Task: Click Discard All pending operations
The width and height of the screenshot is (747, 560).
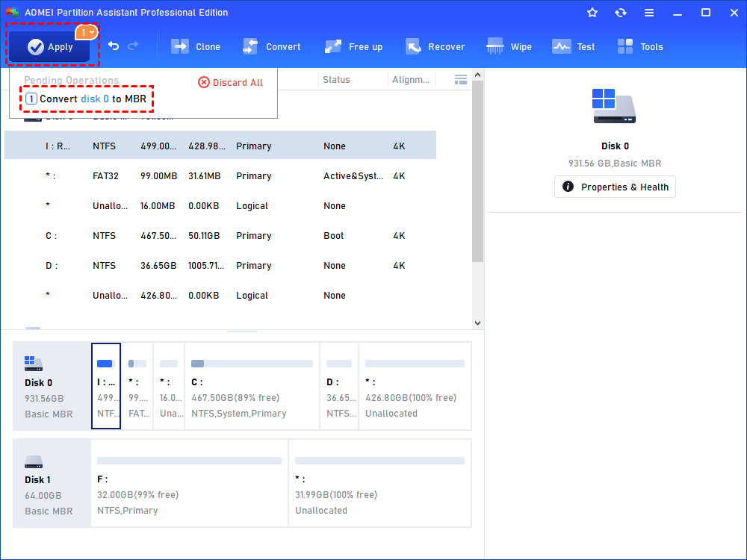Action: 231,82
